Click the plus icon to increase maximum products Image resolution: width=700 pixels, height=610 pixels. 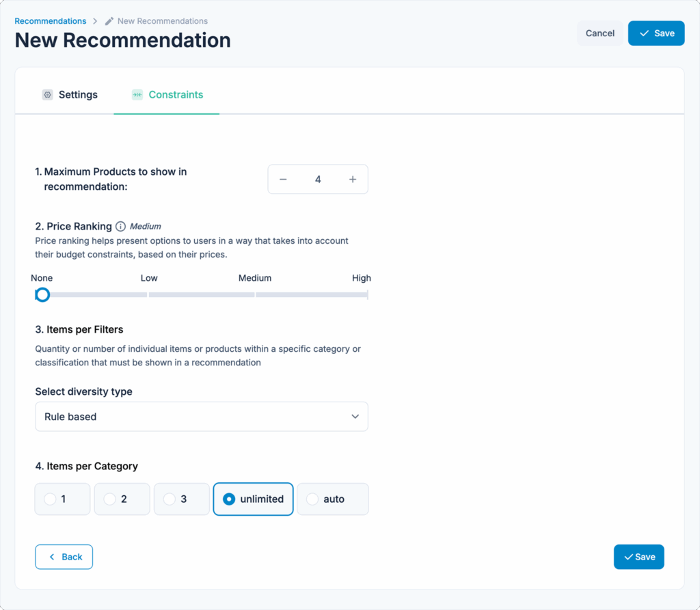[353, 180]
